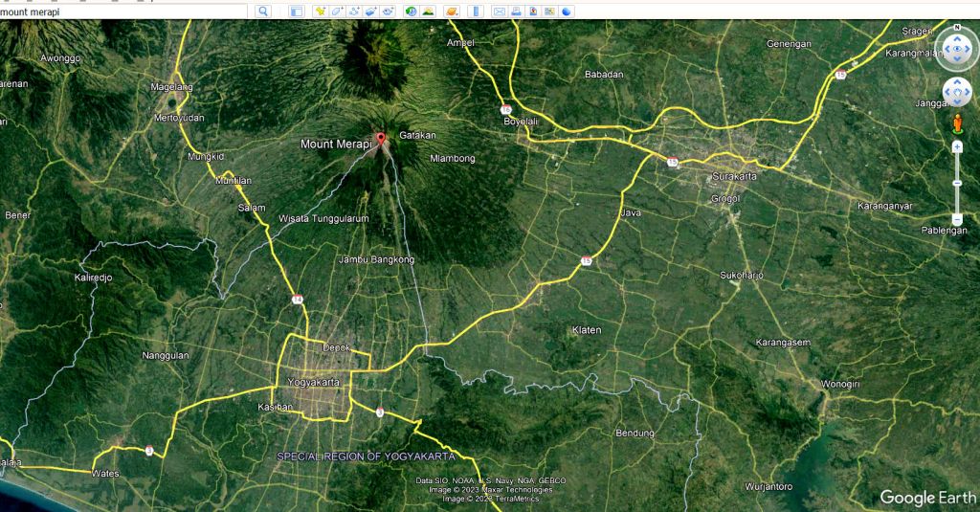Viewport: 980px width, 512px height.
Task: Toggle the sidebar panel
Action: [x=296, y=11]
